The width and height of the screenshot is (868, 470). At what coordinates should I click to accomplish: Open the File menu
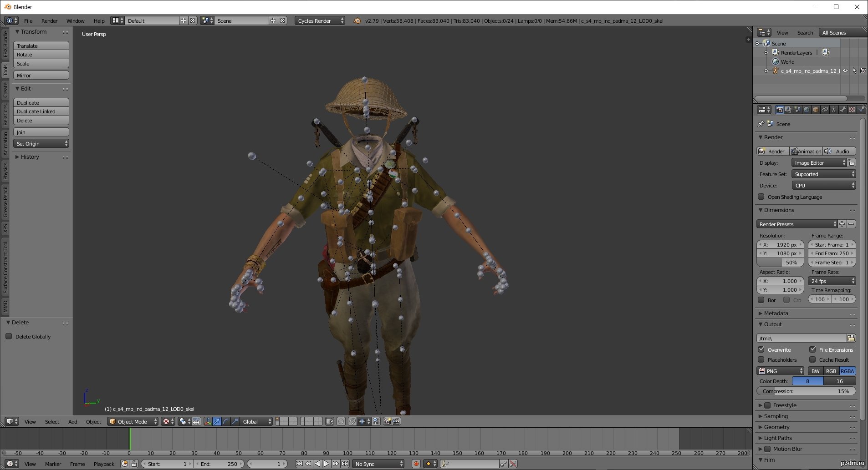tap(28, 20)
